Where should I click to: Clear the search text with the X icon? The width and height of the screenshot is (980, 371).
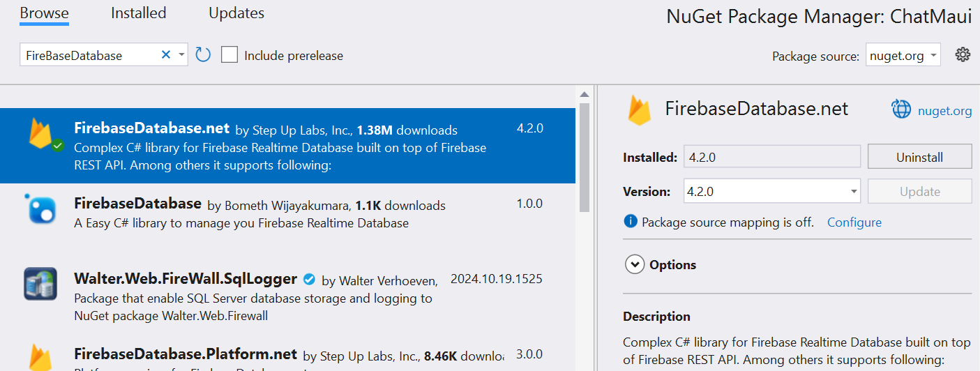click(166, 55)
